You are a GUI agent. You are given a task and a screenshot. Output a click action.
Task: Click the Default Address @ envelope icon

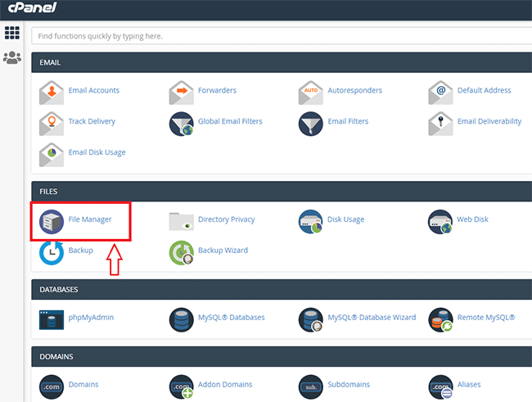440,93
